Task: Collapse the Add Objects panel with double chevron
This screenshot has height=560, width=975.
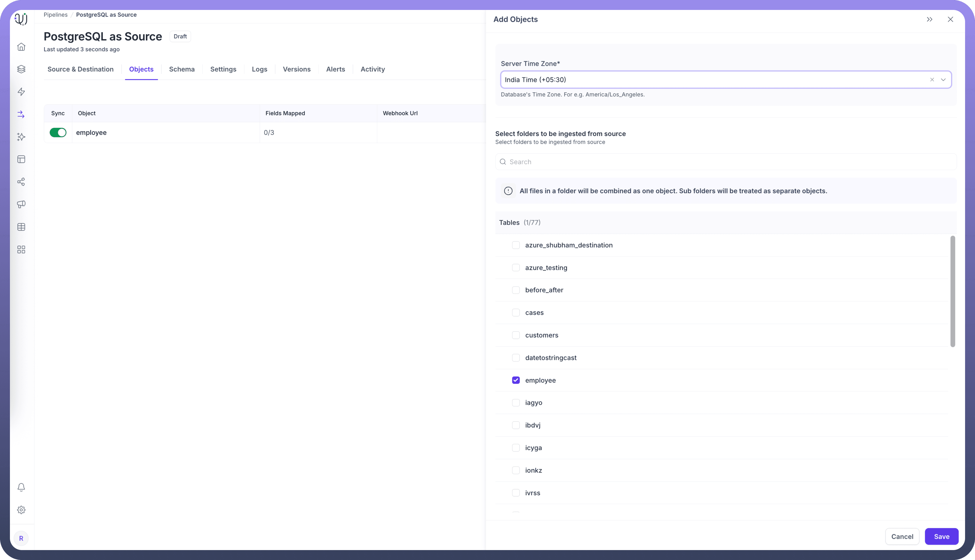Action: click(930, 19)
